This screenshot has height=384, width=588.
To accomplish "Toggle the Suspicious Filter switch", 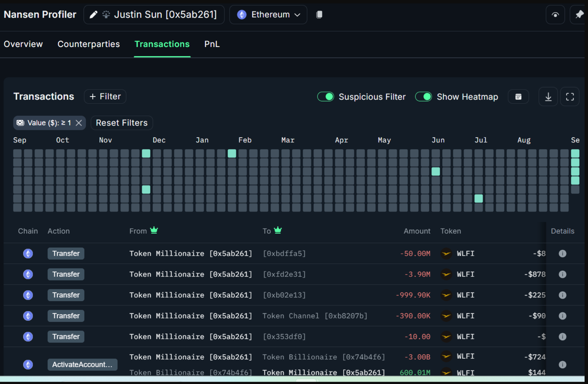I will 325,97.
